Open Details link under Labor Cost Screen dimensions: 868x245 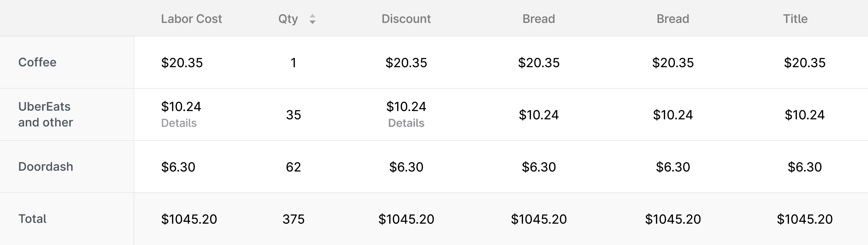click(179, 123)
